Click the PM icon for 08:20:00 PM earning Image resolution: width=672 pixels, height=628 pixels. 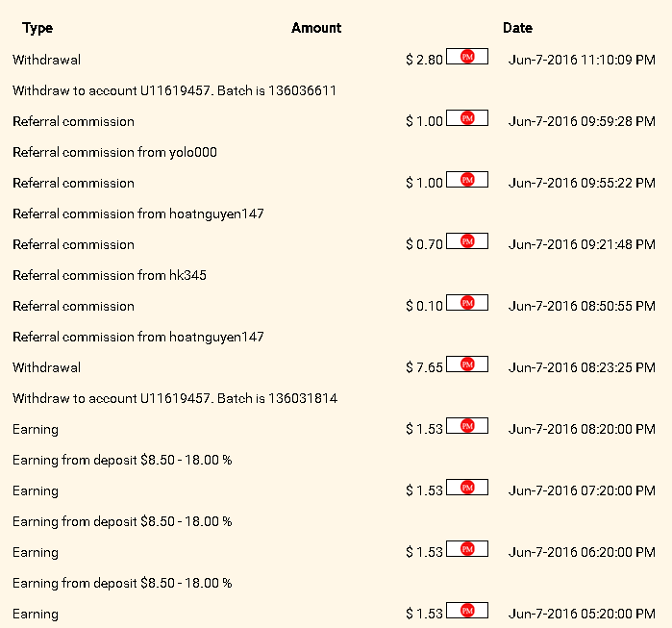click(x=467, y=426)
